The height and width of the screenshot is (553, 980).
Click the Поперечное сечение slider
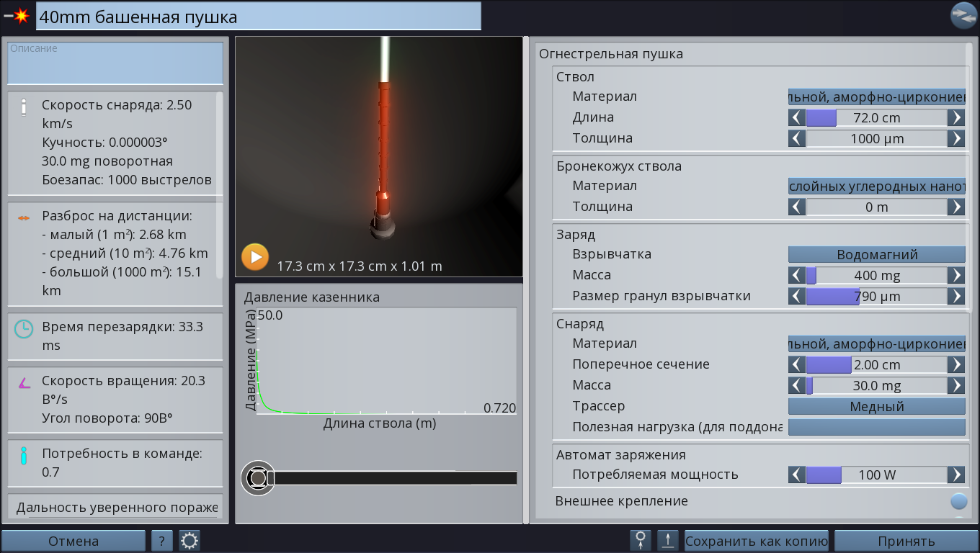(876, 365)
